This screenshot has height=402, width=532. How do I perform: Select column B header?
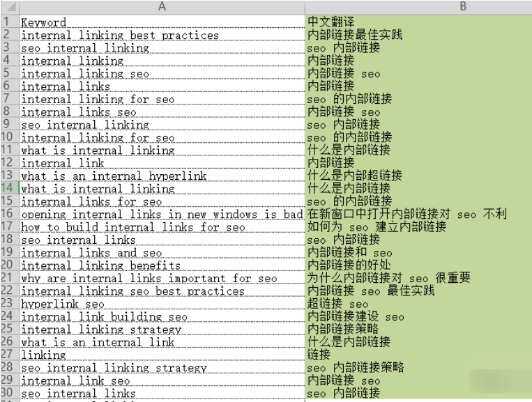pyautogui.click(x=418, y=6)
